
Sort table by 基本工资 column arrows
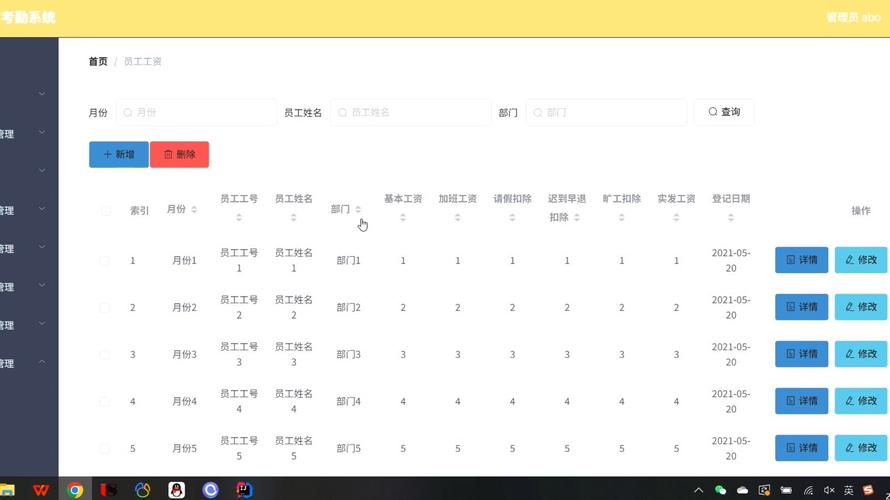pos(402,217)
